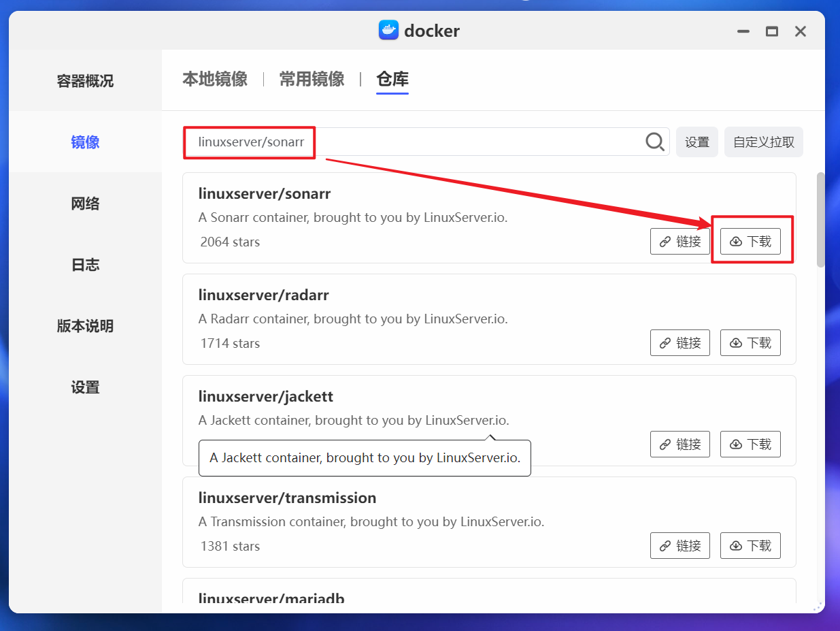Click the Radarr container description text
This screenshot has width=840, height=631.
pos(353,319)
